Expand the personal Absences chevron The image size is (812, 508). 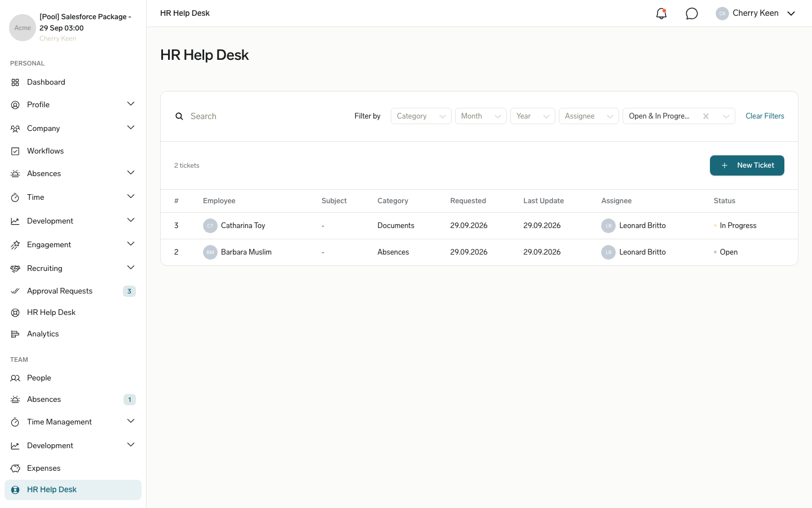click(131, 173)
